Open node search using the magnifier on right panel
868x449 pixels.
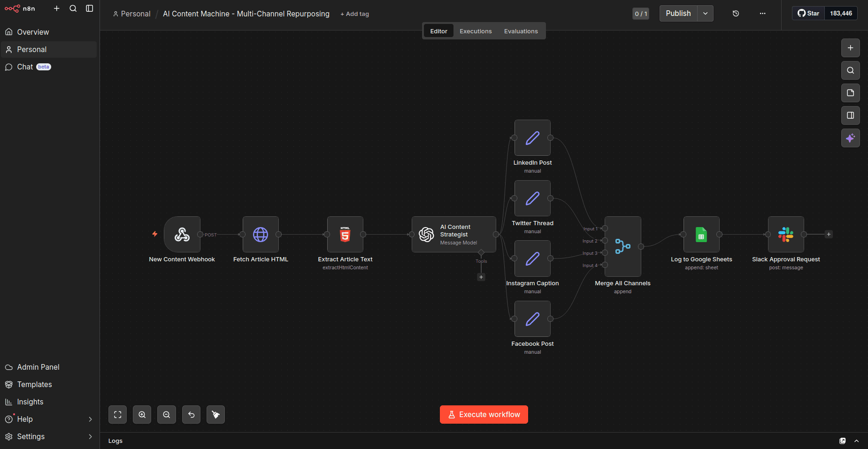pos(850,70)
